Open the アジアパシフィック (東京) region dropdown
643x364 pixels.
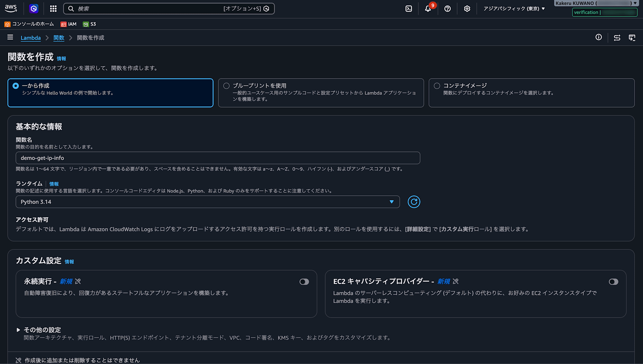(514, 9)
